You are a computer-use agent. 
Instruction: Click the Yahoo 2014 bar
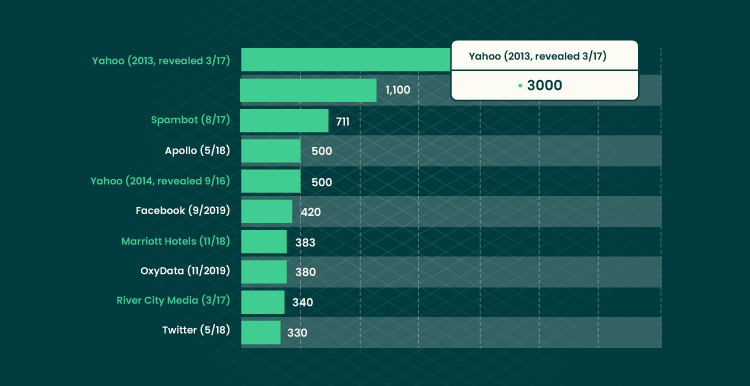tap(271, 181)
